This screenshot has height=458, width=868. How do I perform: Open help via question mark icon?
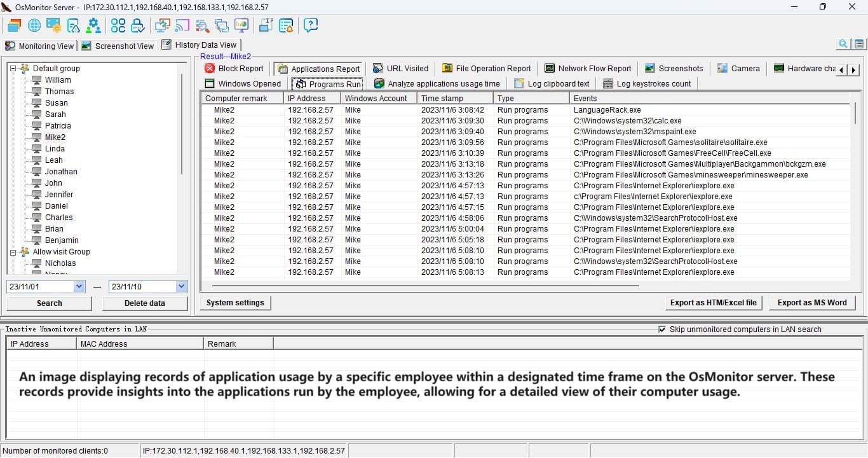[x=310, y=25]
